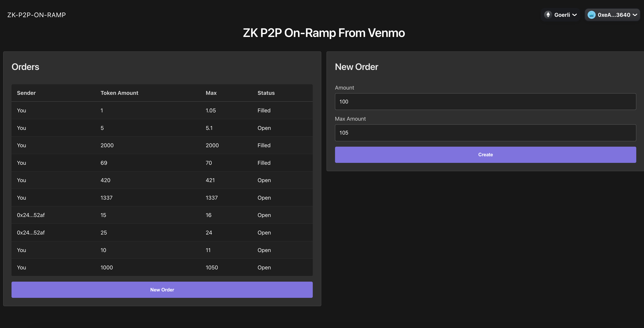Click the Filled order with 2000 tokens
This screenshot has height=328, width=644.
(162, 145)
